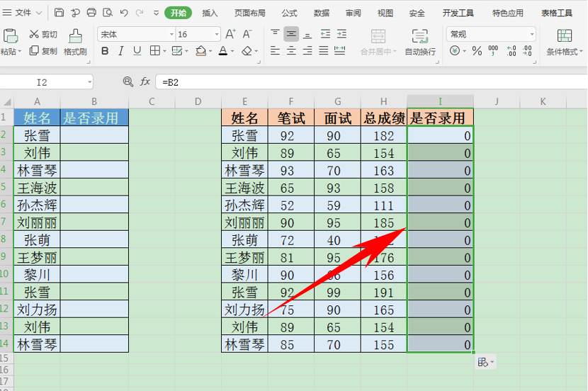Click the print preview icon

[x=108, y=13]
